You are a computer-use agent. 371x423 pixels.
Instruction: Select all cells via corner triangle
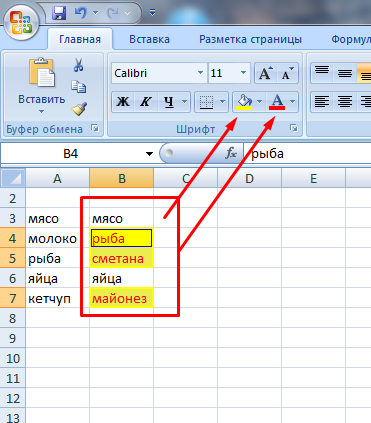pyautogui.click(x=13, y=179)
